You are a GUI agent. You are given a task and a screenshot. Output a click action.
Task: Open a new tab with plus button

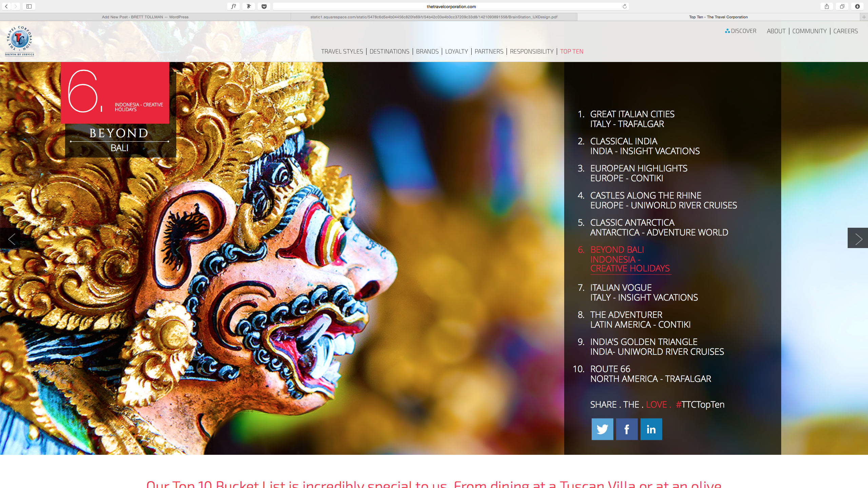tap(864, 17)
